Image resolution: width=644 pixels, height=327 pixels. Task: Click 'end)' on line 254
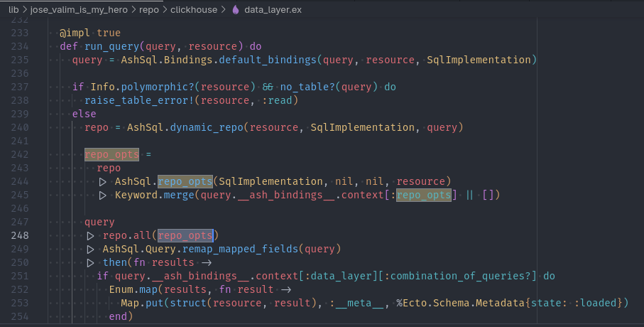(121, 317)
